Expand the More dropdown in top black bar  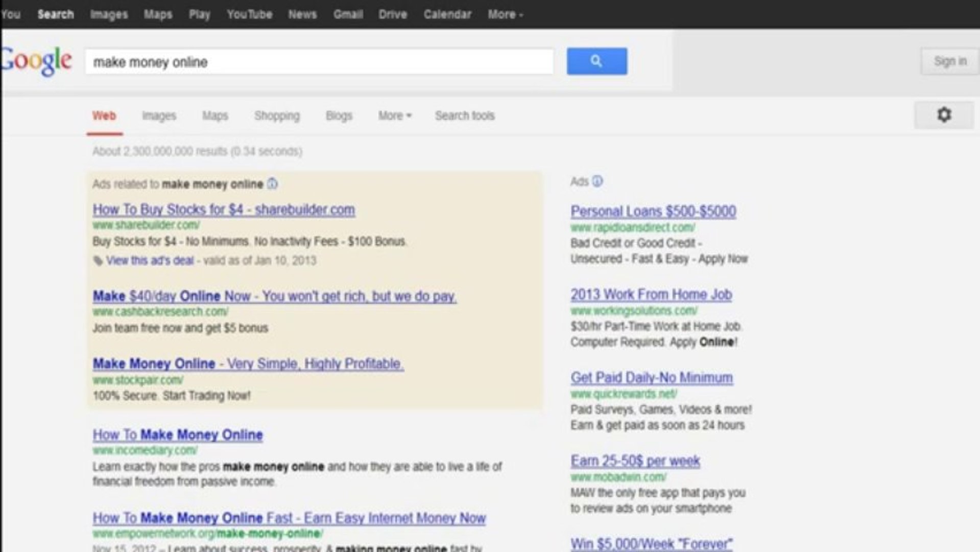point(506,14)
